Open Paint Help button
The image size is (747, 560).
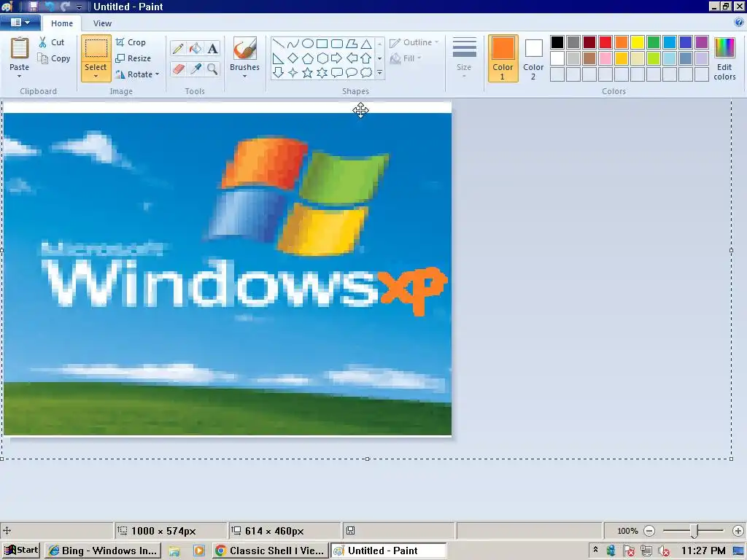pyautogui.click(x=739, y=23)
